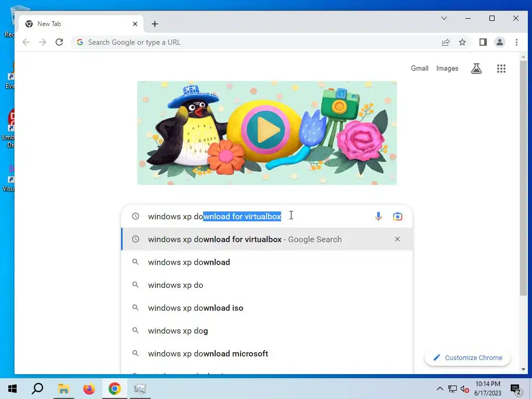Select the 'windows xp download microsoft' suggestion

click(267, 353)
